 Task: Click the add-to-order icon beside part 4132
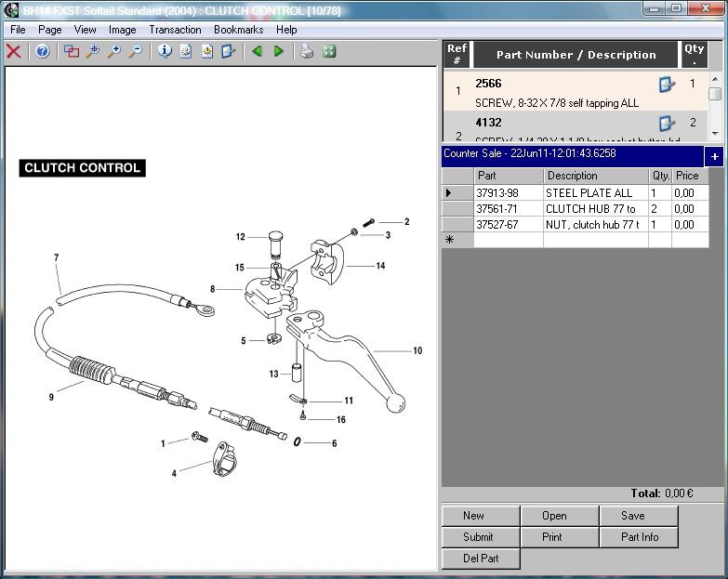click(667, 123)
